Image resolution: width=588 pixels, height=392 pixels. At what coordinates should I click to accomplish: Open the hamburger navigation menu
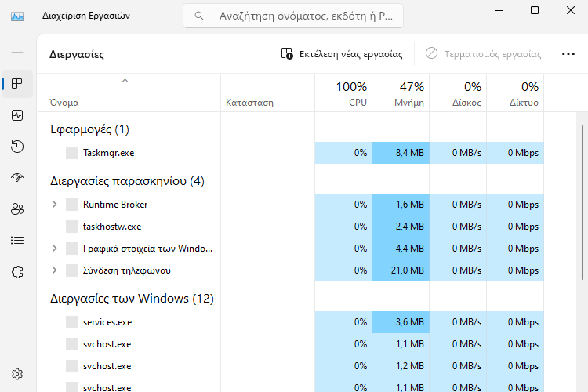point(17,53)
